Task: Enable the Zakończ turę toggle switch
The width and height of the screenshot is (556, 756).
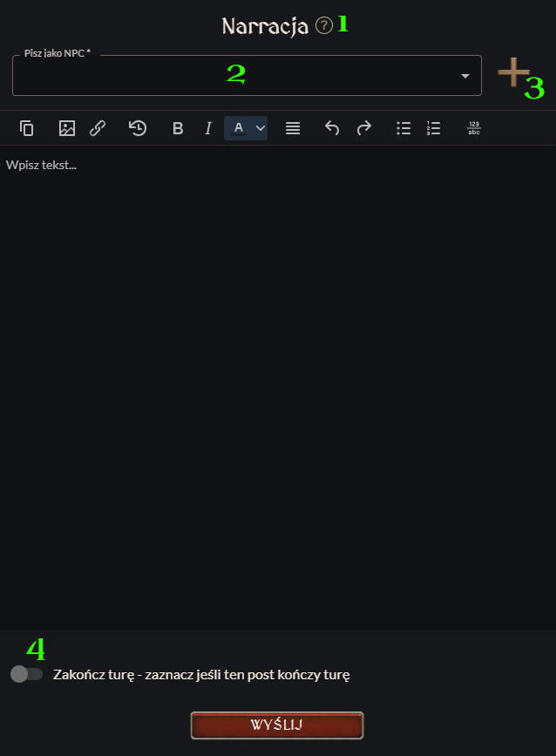Action: pyautogui.click(x=26, y=674)
